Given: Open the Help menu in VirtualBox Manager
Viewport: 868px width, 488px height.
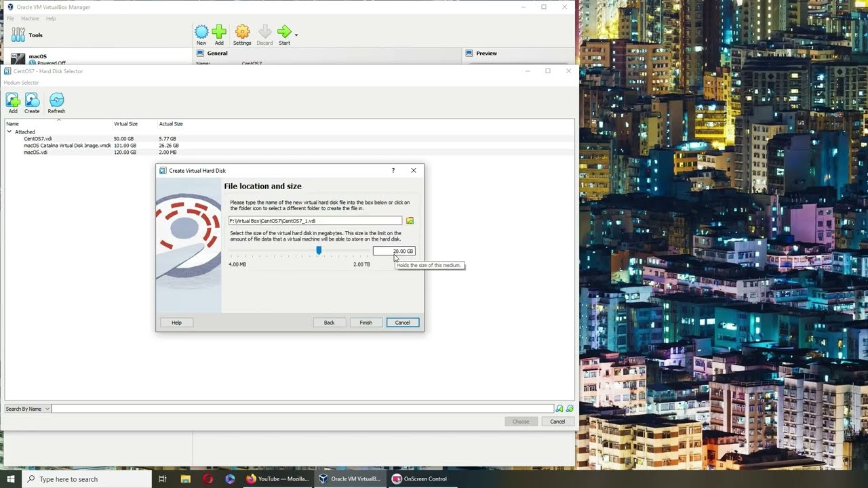Looking at the screenshot, I should [x=51, y=18].
